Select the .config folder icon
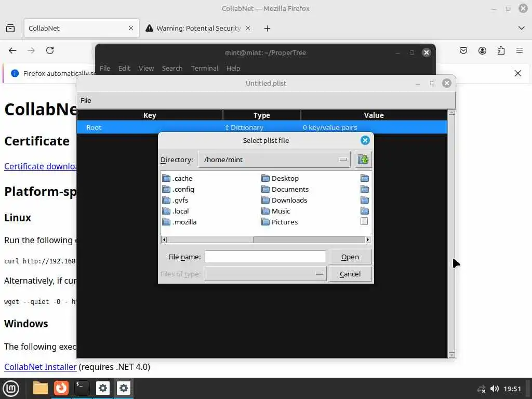This screenshot has width=532, height=399. pyautogui.click(x=166, y=189)
